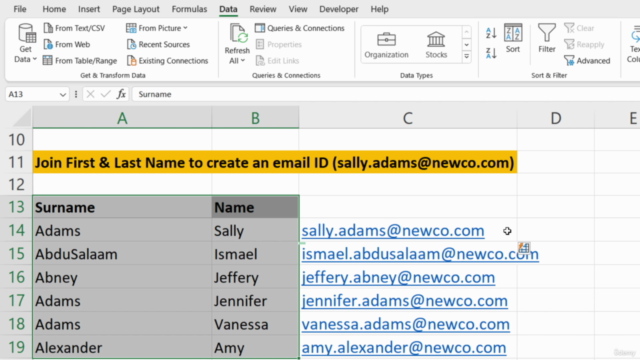Select the Data tab
The width and height of the screenshot is (640, 360).
click(x=228, y=9)
